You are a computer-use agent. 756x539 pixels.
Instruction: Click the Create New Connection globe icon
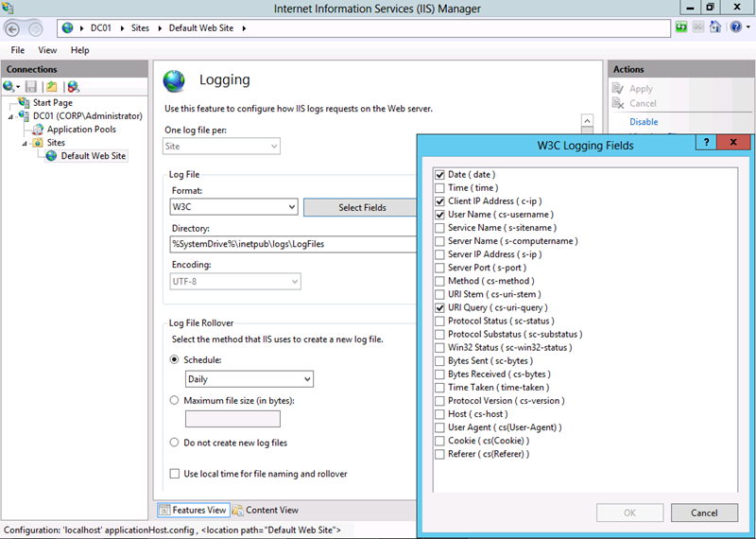point(9,87)
